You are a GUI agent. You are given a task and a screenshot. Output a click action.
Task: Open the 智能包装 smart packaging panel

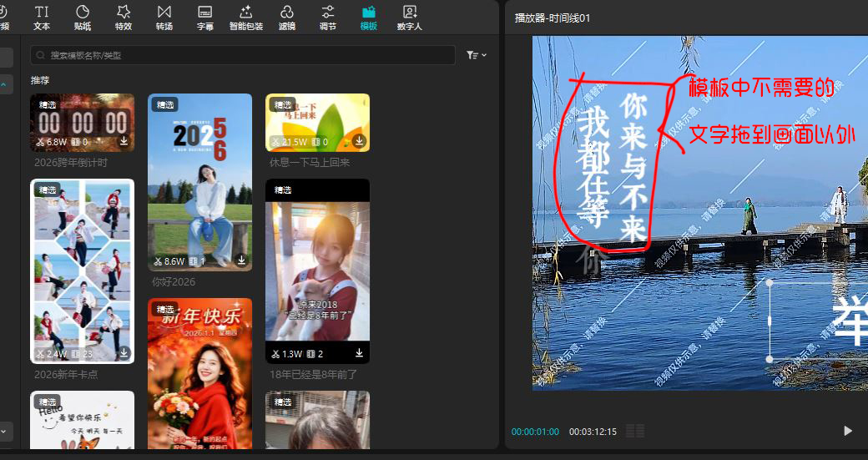[245, 17]
